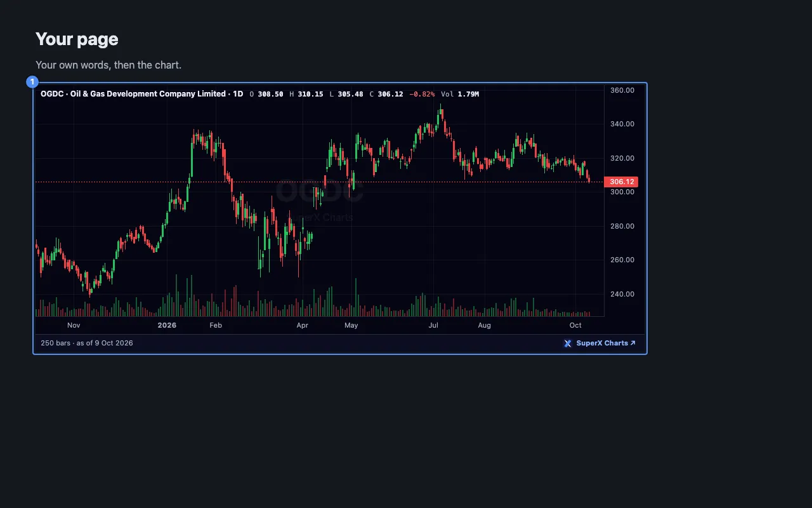The height and width of the screenshot is (508, 812).
Task: Click the close value 306.12 in header
Action: point(390,94)
